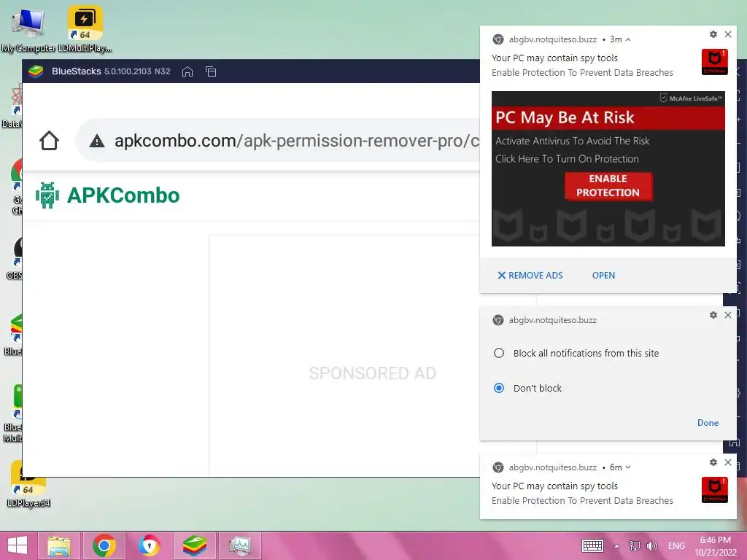Screen dimensions: 747x560
Task: Click 'Your PC may contain spy tools' in 6m notification
Action: pyautogui.click(x=554, y=486)
